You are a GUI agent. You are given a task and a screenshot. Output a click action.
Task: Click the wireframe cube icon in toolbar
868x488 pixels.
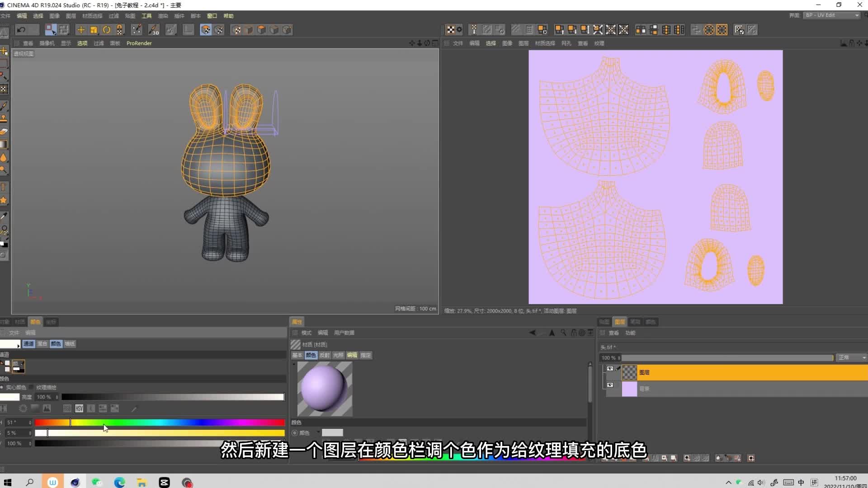[287, 30]
